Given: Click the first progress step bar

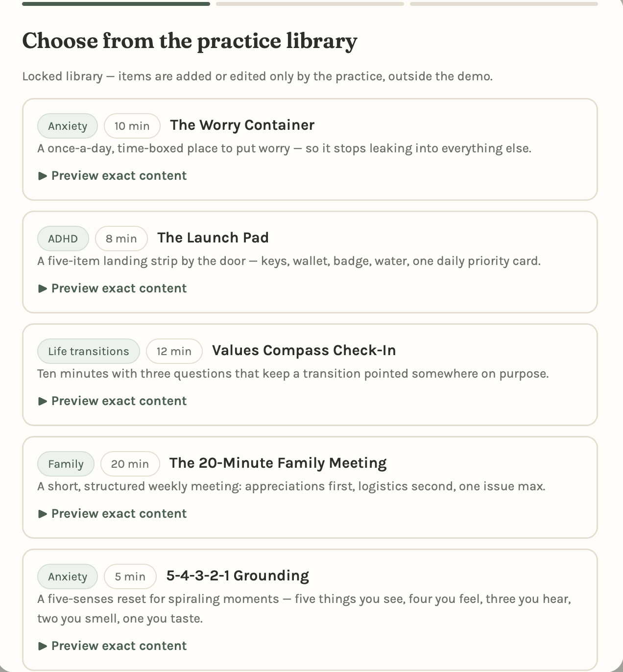Looking at the screenshot, I should [x=116, y=4].
